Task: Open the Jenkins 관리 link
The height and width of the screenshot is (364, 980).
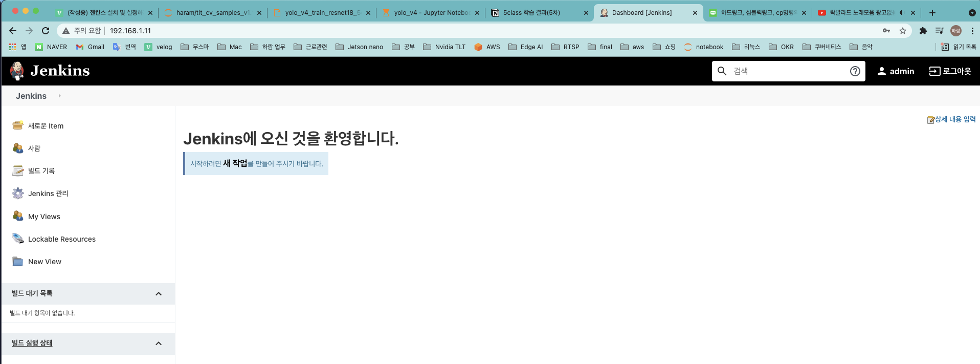Action: [x=48, y=194]
